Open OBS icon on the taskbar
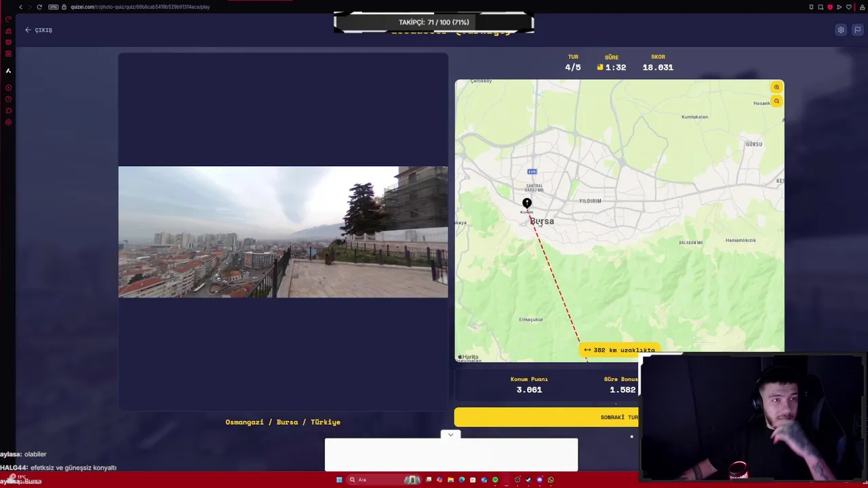This screenshot has width=868, height=488. point(517,480)
